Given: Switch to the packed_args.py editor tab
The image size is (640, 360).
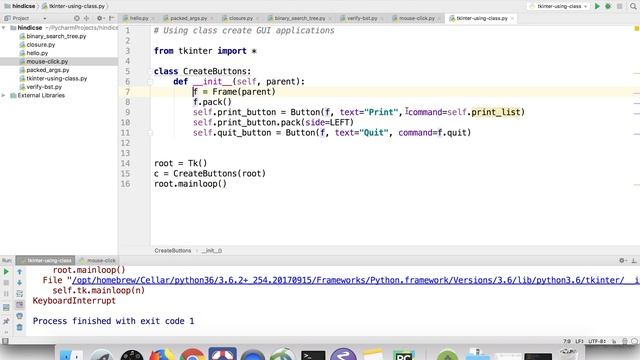Looking at the screenshot, I should (188, 18).
